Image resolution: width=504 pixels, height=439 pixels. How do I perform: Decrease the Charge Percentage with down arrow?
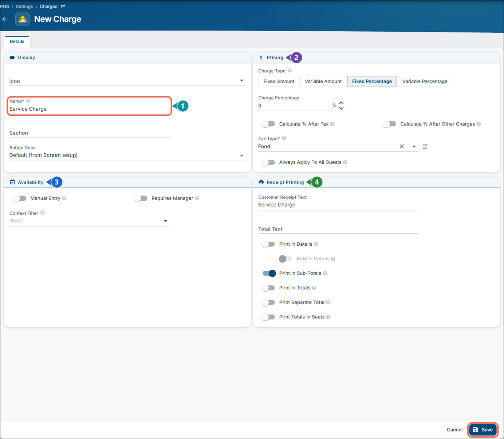coord(341,108)
